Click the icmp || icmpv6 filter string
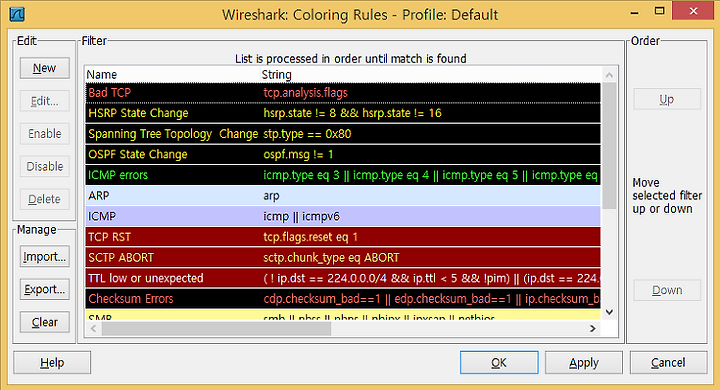This screenshot has width=720, height=390. 301,216
